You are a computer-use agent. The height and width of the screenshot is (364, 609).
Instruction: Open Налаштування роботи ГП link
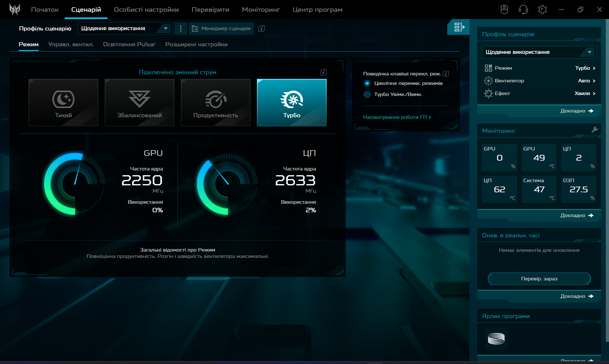coord(397,117)
